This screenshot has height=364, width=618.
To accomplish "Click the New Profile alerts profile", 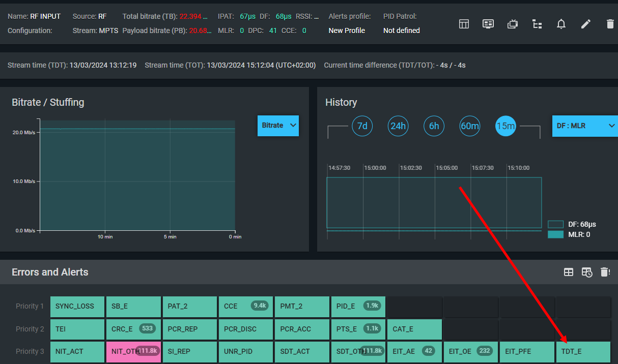I will (x=347, y=31).
